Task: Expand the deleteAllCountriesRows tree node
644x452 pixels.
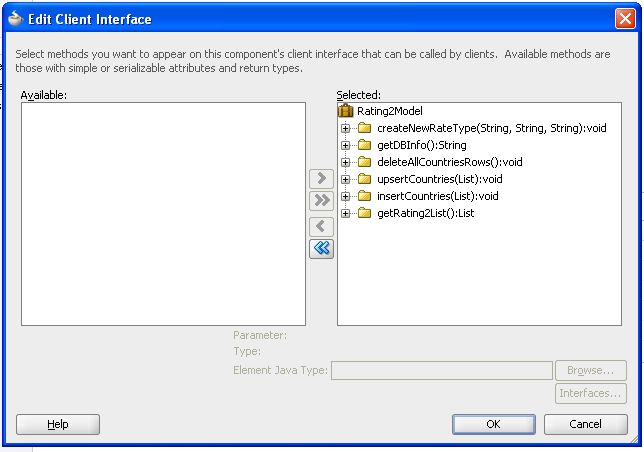Action: [346, 162]
